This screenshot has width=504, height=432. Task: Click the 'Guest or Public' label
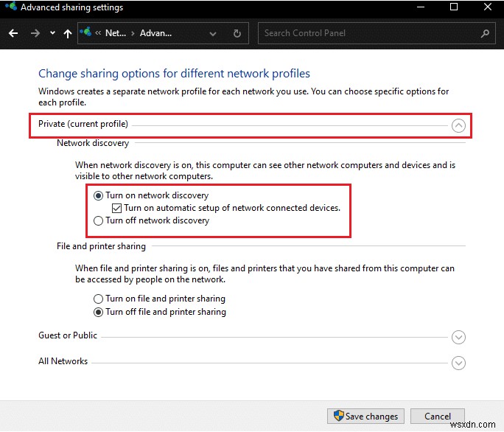pos(68,335)
